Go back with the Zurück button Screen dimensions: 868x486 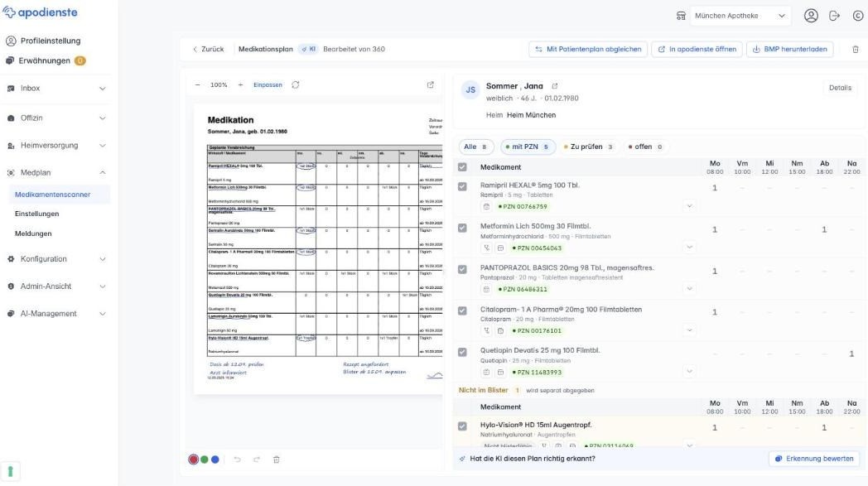208,50
